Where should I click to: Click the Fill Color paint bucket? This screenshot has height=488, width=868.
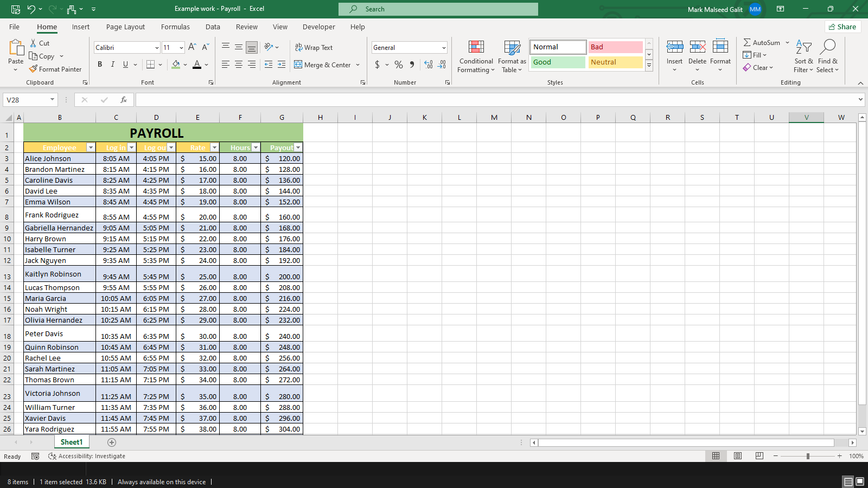[176, 65]
